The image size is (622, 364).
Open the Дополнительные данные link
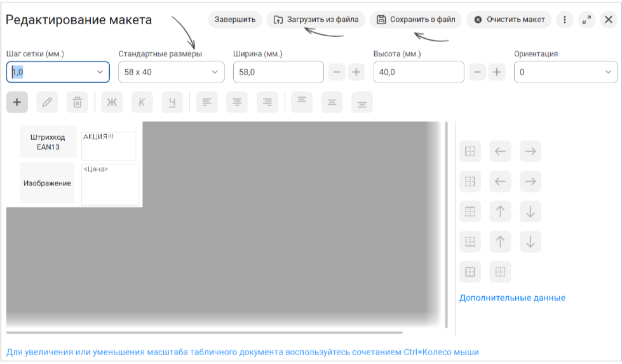(x=512, y=298)
